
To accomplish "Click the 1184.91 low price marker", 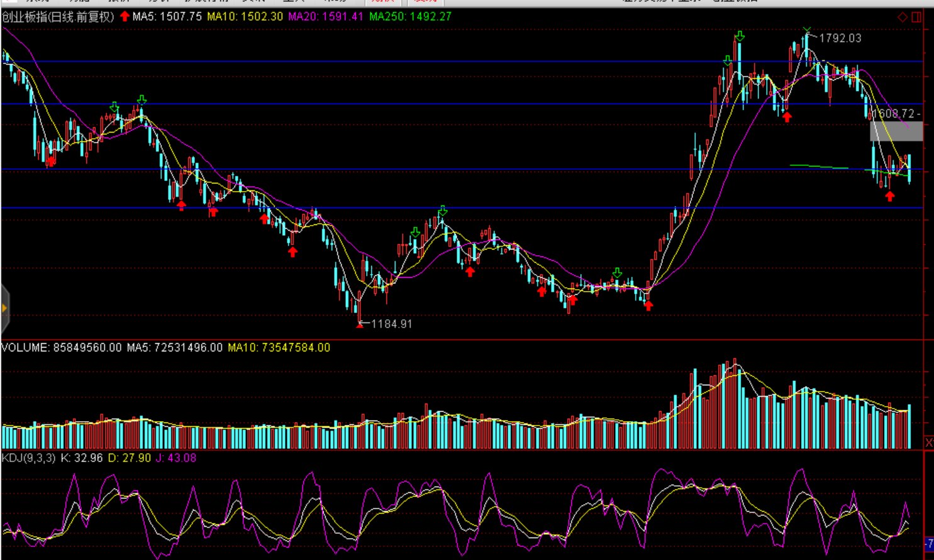I will tap(391, 324).
